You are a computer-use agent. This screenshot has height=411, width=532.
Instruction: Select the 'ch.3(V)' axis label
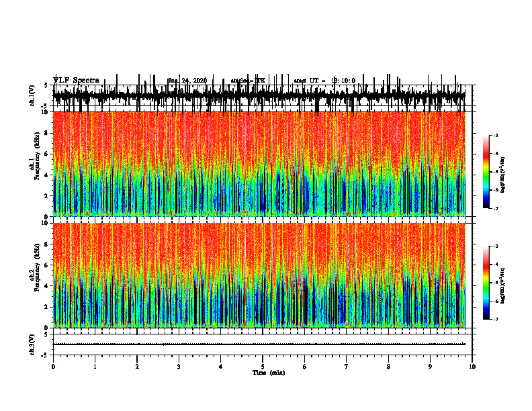click(x=32, y=345)
